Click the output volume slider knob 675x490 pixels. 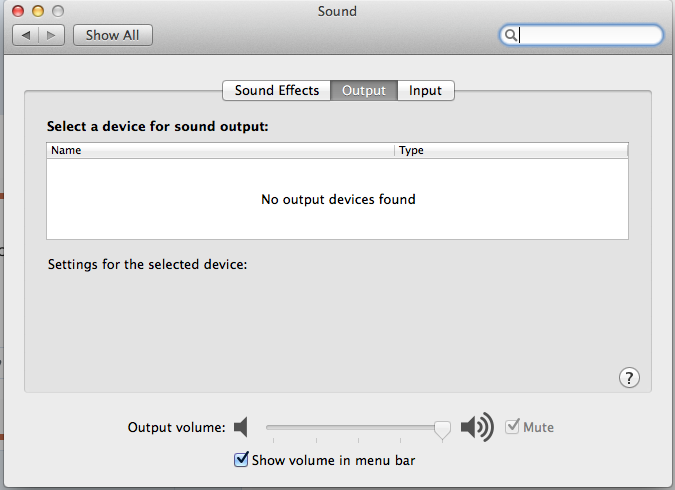pyautogui.click(x=442, y=429)
